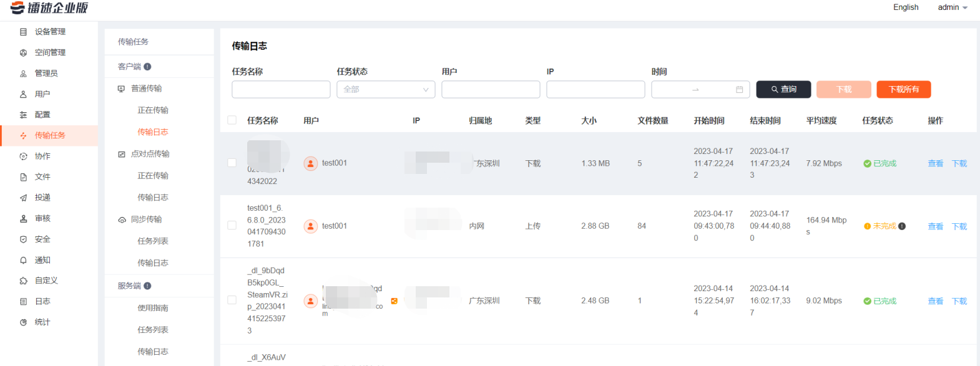Viewport: 980px width, 366px height.
Task: Click test001 avatar in 1.33 MB row
Action: tap(310, 163)
